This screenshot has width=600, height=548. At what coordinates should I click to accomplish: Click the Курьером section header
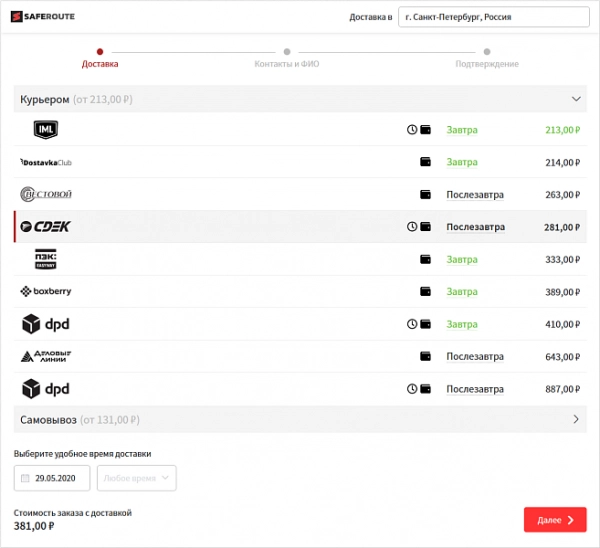pos(300,99)
